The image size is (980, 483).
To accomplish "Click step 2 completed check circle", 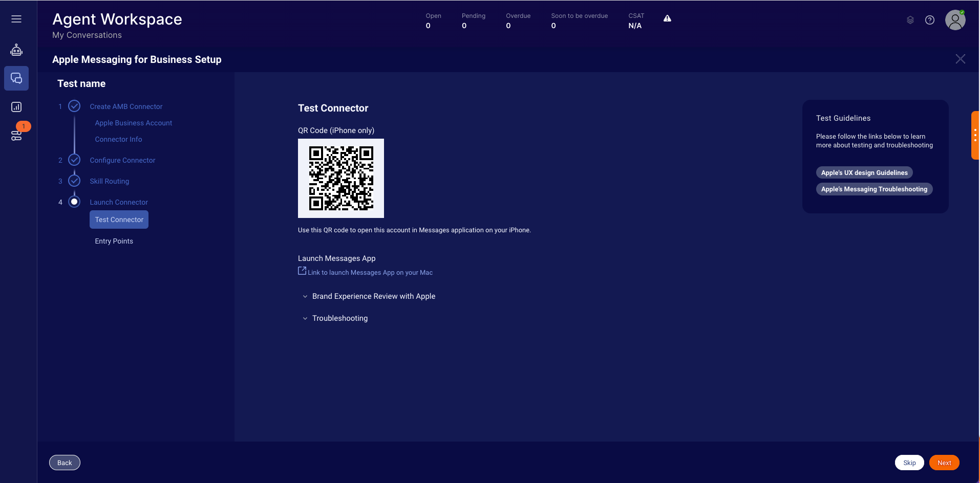I will point(74,160).
